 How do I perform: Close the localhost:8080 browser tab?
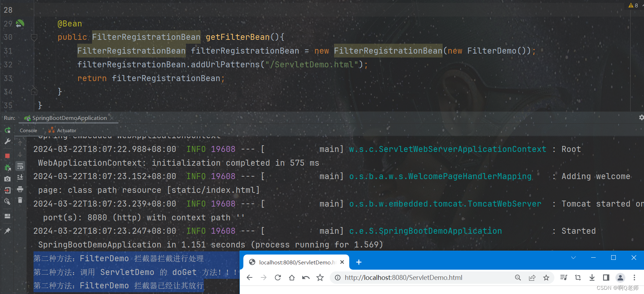(x=342, y=262)
